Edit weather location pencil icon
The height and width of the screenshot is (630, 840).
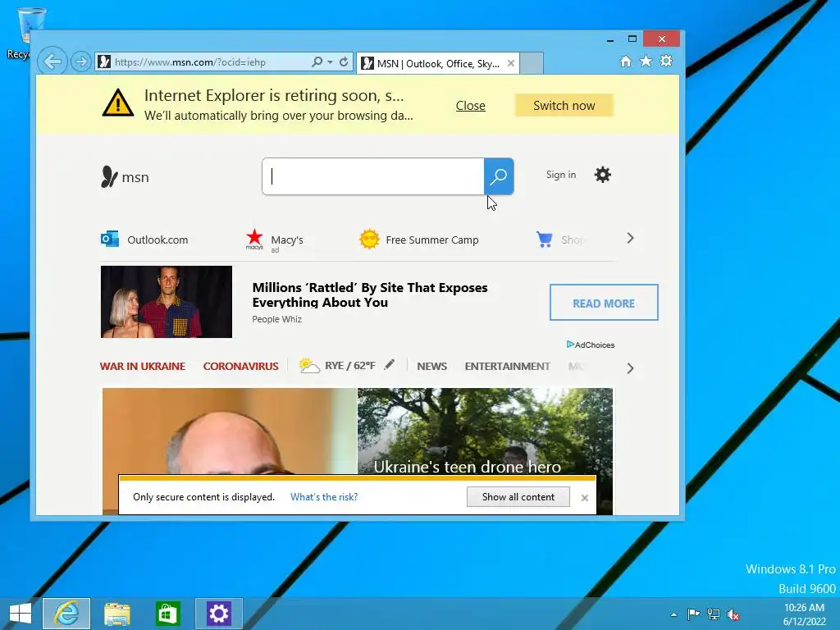click(390, 365)
